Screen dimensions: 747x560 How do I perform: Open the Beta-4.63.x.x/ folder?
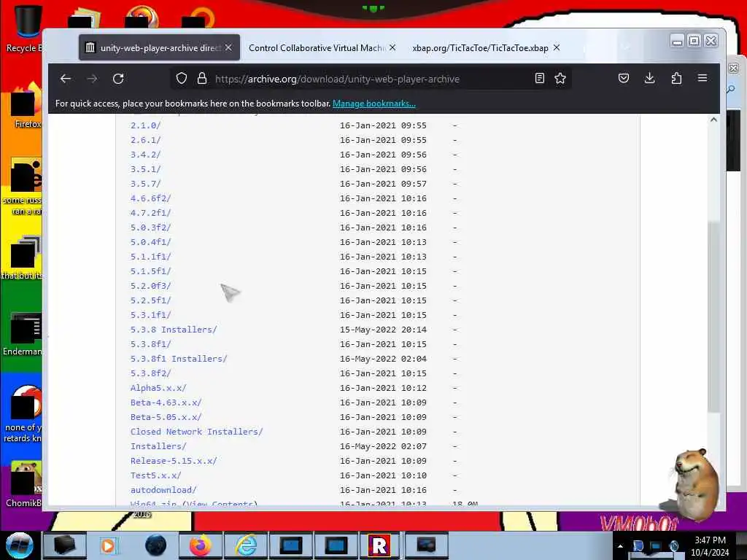click(166, 402)
